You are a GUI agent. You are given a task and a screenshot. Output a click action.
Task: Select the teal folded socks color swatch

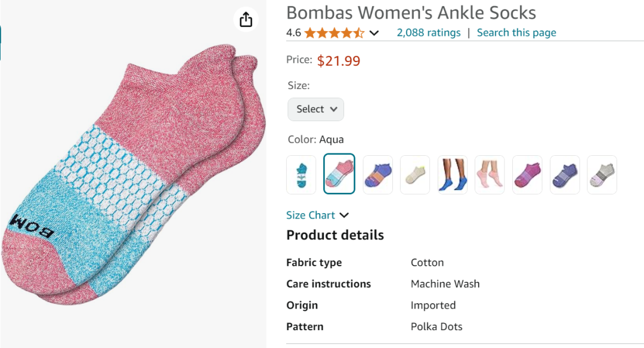pyautogui.click(x=301, y=175)
